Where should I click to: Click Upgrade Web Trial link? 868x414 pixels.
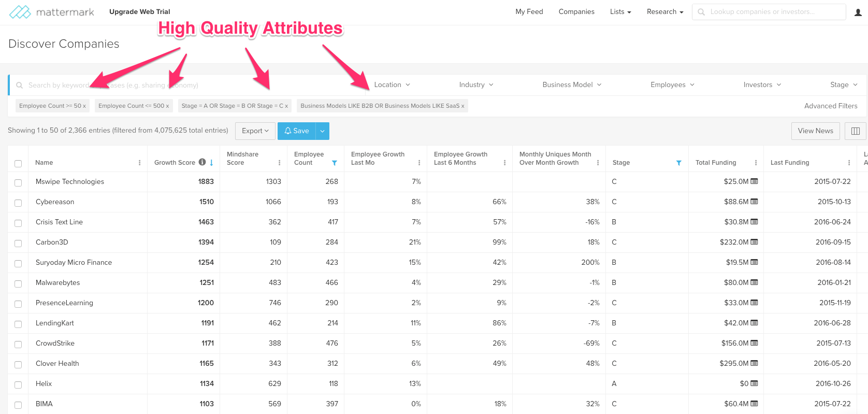point(140,12)
